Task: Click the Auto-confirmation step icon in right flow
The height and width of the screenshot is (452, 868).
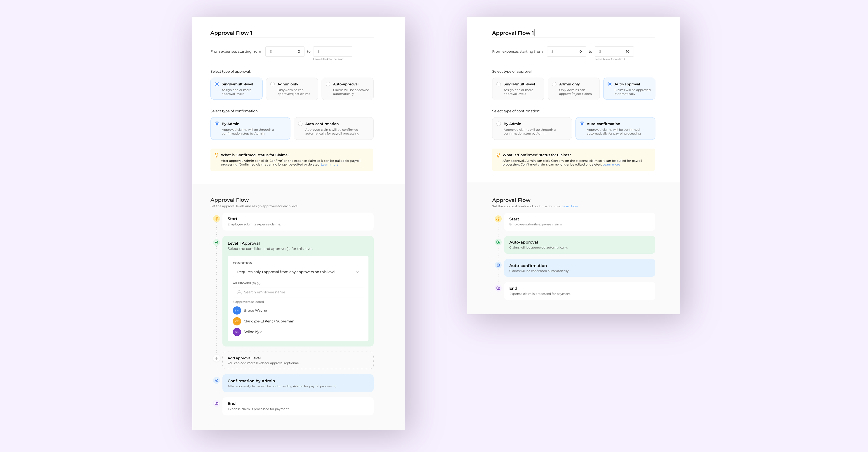Action: pos(498,265)
